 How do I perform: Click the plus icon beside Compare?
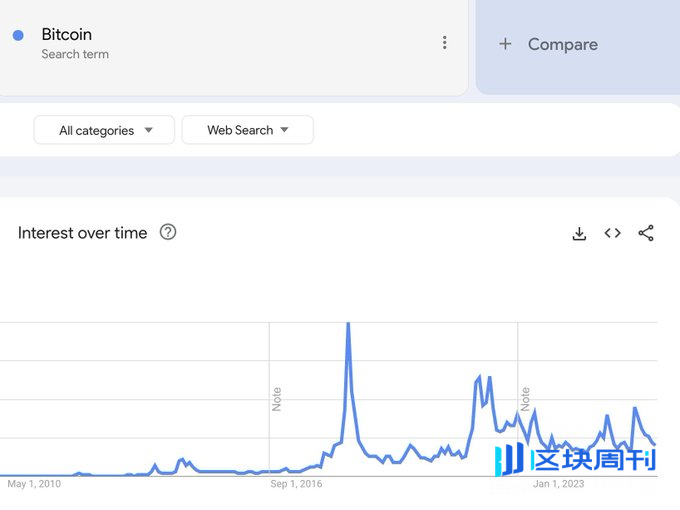505,44
